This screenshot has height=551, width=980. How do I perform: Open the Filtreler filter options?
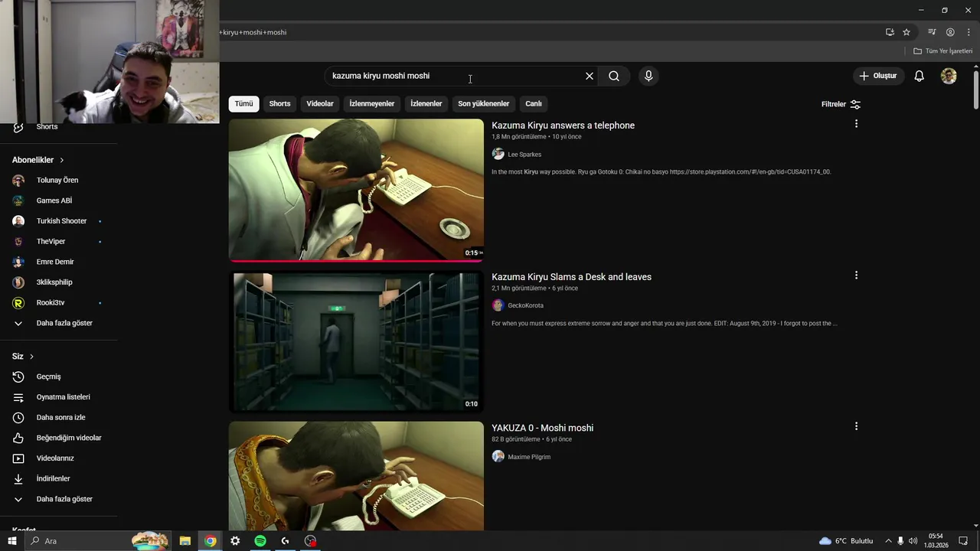point(841,104)
